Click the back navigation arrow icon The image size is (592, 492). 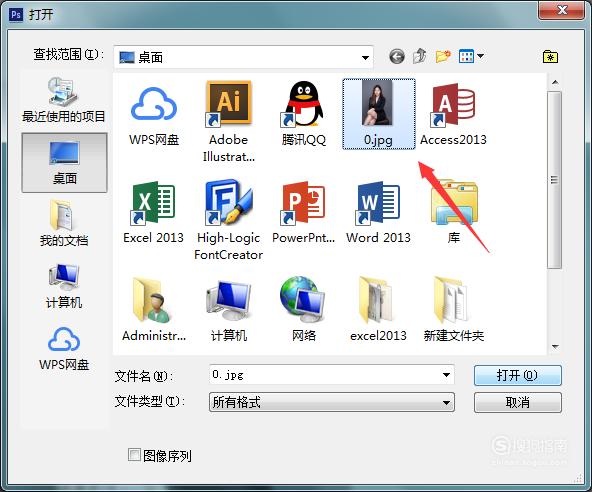point(397,57)
